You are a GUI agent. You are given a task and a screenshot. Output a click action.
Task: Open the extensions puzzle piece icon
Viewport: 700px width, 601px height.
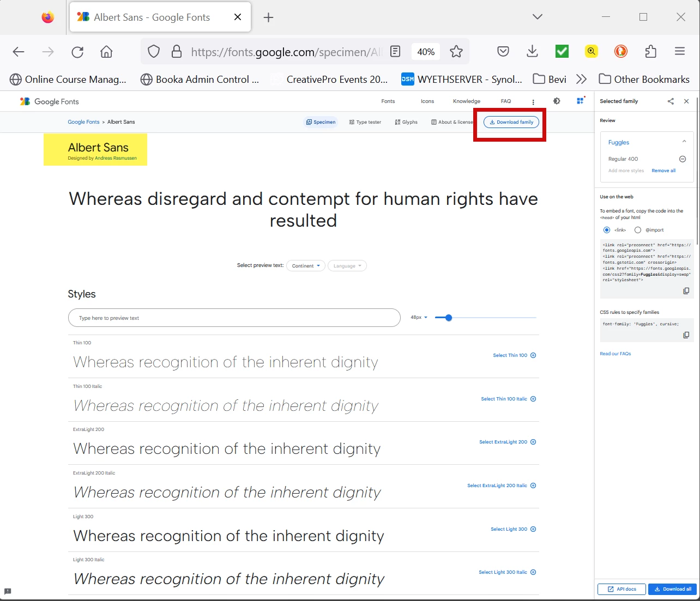[650, 52]
